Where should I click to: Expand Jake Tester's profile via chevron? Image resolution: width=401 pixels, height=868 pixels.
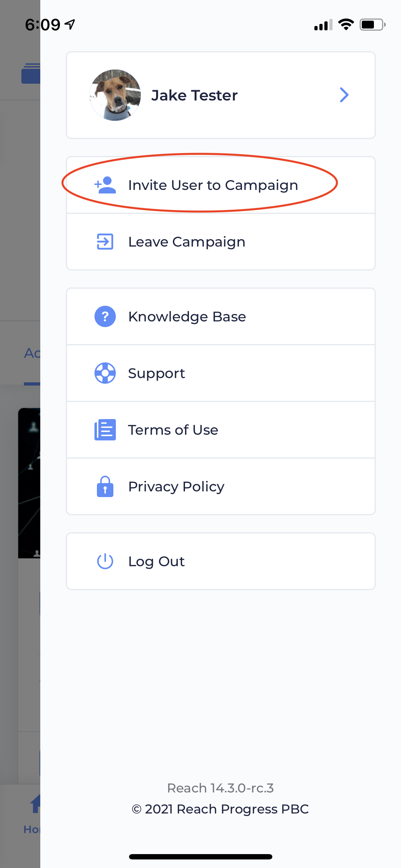coord(344,95)
